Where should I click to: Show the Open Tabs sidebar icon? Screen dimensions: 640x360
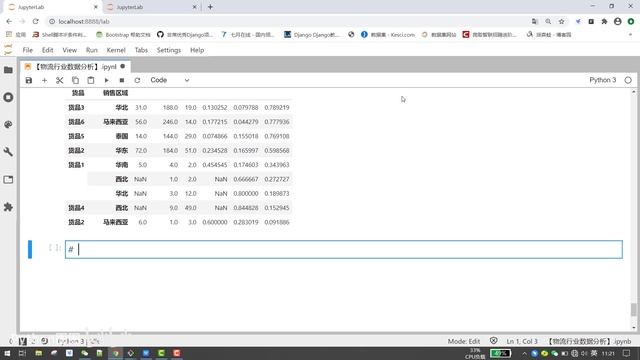point(8,180)
